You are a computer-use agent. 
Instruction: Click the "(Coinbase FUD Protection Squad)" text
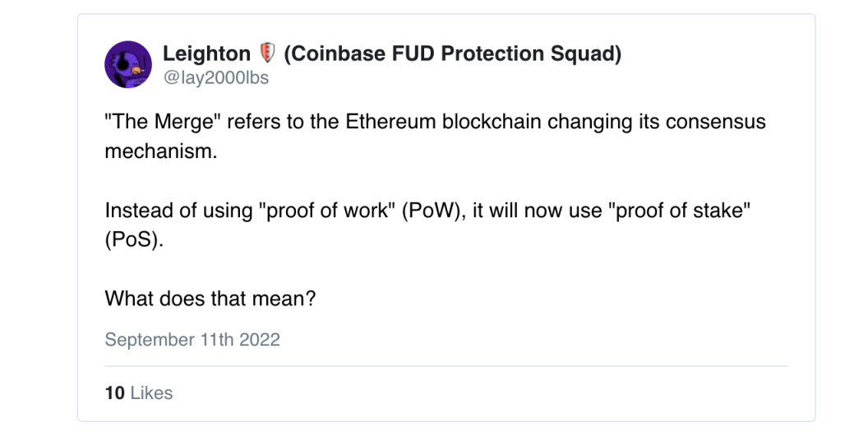click(452, 54)
